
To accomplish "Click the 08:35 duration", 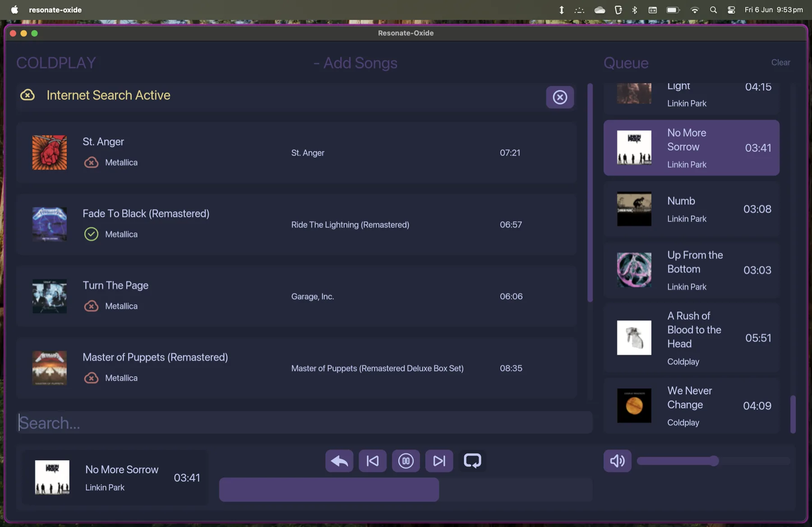I will (x=511, y=368).
